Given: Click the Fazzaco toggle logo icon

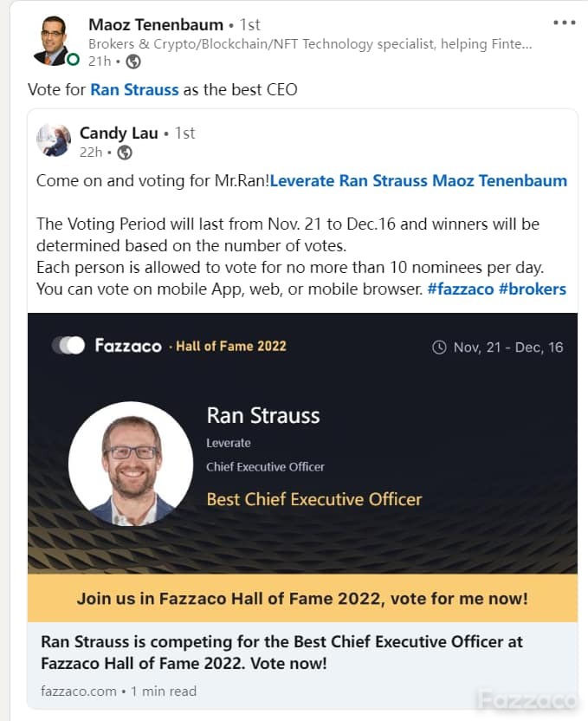Looking at the screenshot, I should pos(68,345).
